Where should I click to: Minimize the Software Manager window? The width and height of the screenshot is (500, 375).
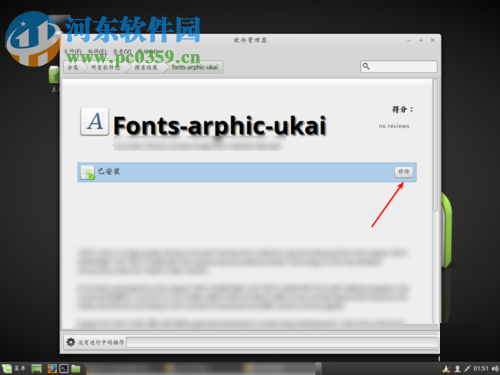tap(409, 40)
